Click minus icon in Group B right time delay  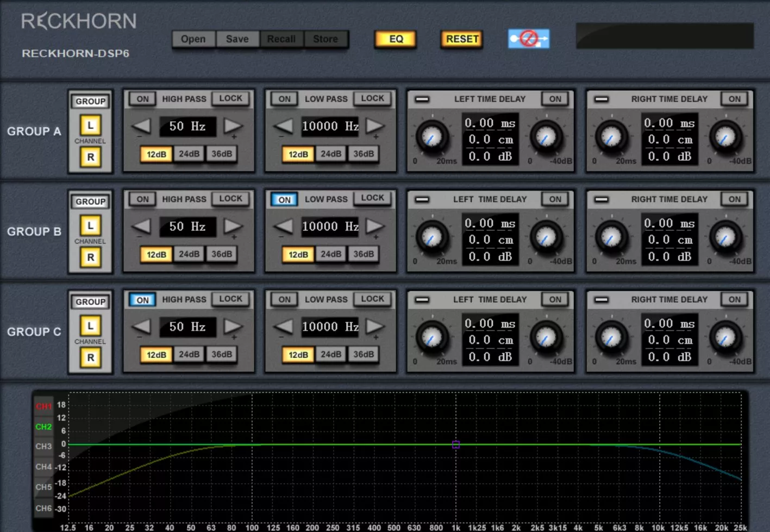click(601, 199)
